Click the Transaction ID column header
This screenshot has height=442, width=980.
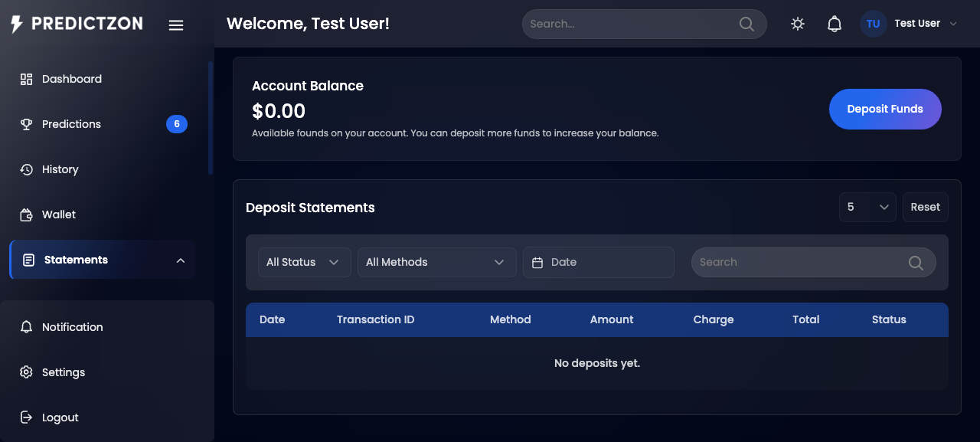point(375,319)
